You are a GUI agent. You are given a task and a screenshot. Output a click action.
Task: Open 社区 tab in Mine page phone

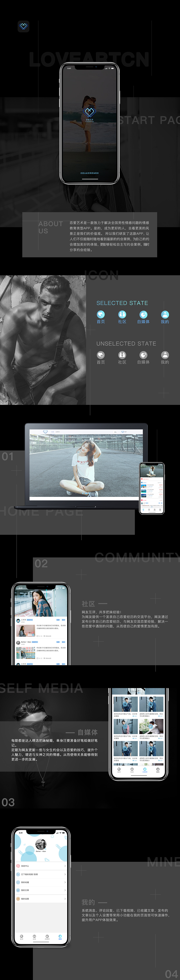pyautogui.click(x=34, y=937)
